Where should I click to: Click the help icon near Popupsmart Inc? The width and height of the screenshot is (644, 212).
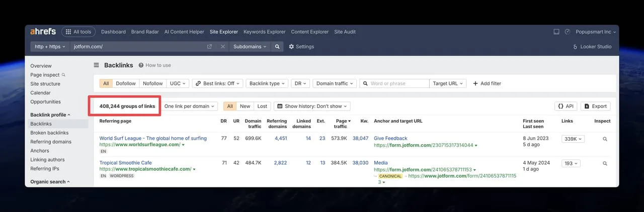pos(568,32)
